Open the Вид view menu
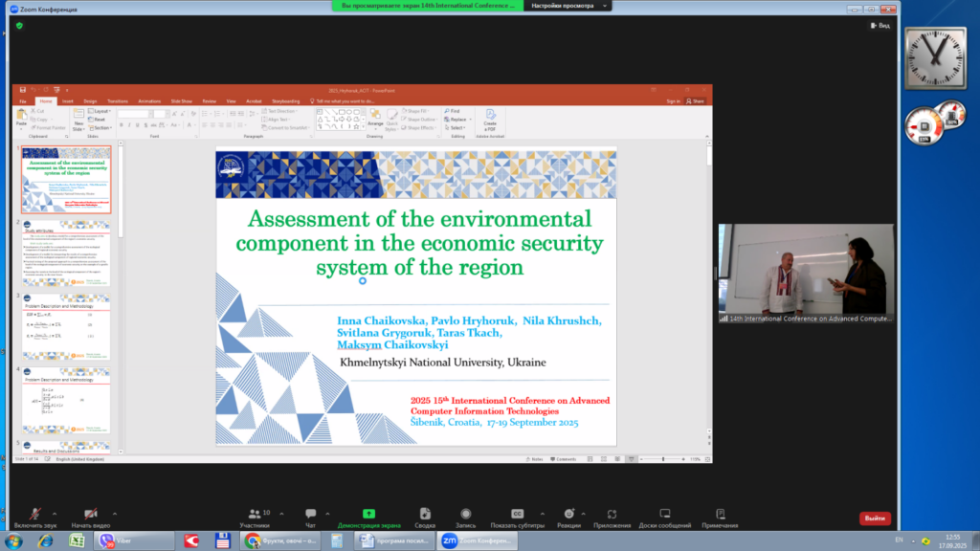The image size is (980, 551). pyautogui.click(x=880, y=26)
